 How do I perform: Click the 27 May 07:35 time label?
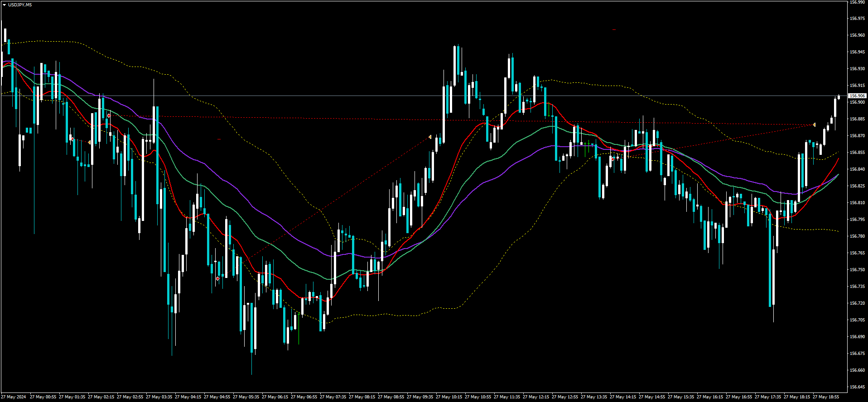pyautogui.click(x=333, y=397)
